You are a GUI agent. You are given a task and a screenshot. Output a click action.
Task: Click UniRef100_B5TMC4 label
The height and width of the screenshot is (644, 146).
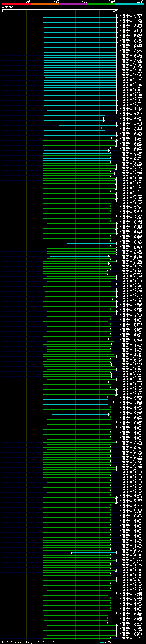click(x=131, y=178)
